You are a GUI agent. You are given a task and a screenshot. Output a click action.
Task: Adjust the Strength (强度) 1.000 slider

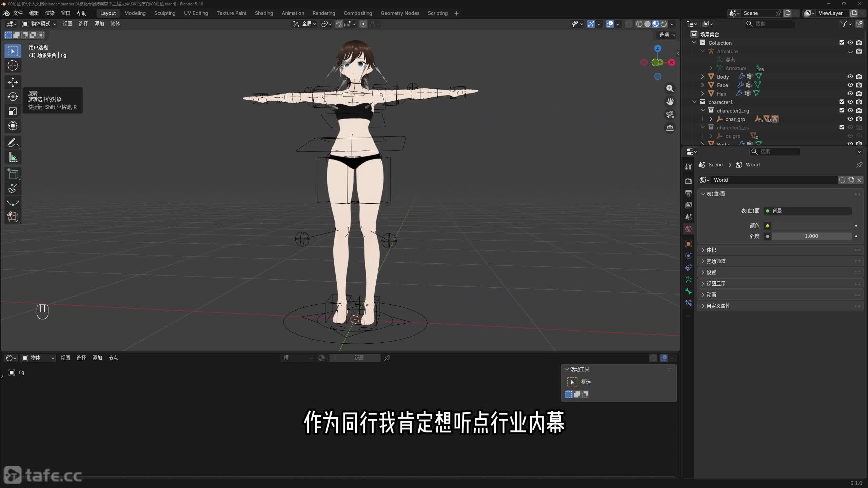pos(811,236)
